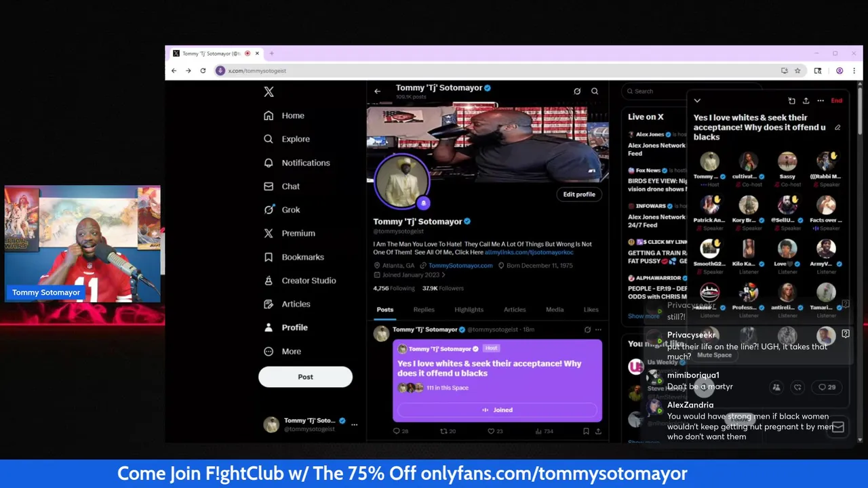
Task: Open account switcher dots beside Tommy 'Tj' Soto...
Action: [x=354, y=424]
